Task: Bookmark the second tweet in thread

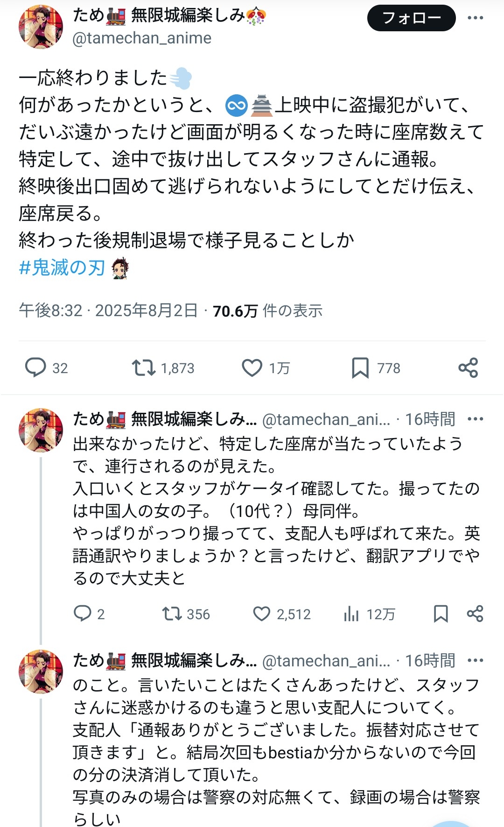Action: (441, 614)
